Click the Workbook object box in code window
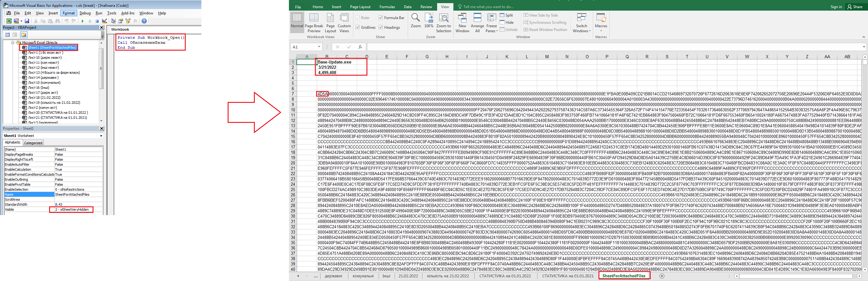This screenshot has width=868, height=282. click(x=155, y=30)
